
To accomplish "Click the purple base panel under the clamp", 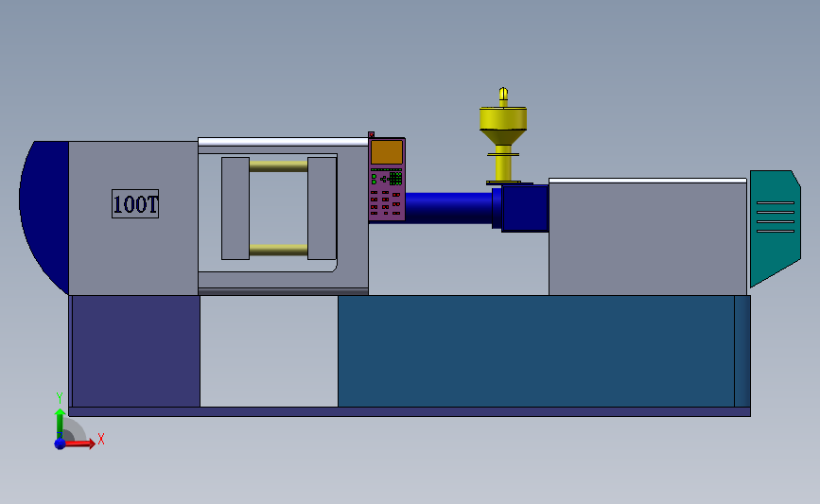I will click(135, 351).
